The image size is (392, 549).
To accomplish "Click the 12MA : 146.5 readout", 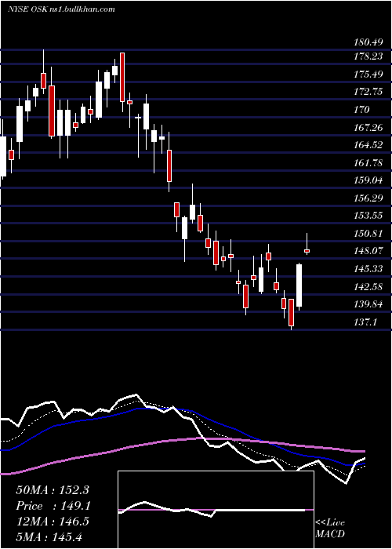I will 53,522.
